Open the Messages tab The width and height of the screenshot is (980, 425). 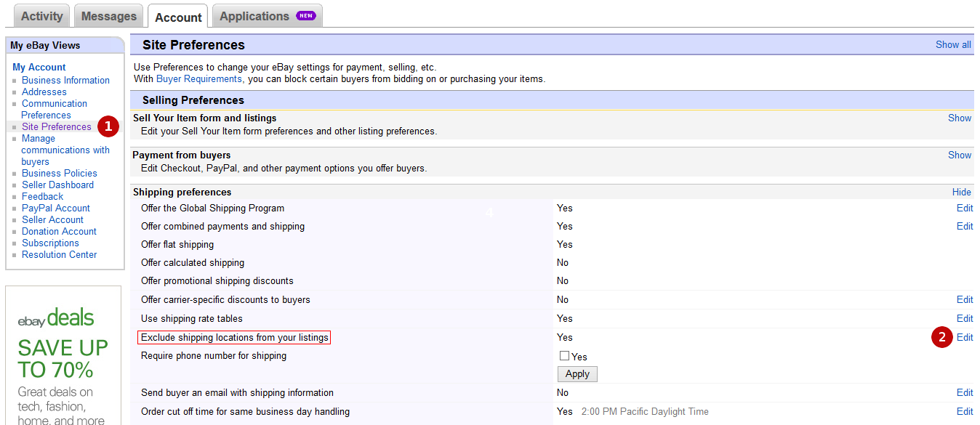(x=108, y=16)
